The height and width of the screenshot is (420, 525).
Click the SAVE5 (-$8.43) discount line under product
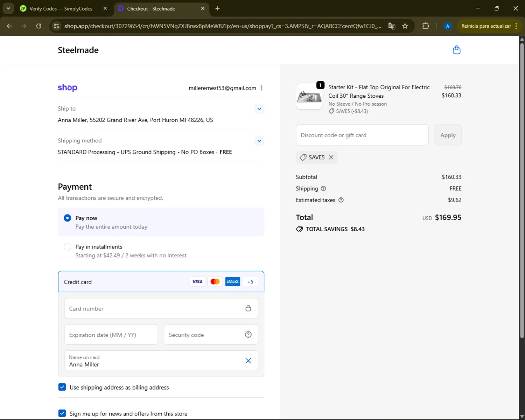[348, 111]
